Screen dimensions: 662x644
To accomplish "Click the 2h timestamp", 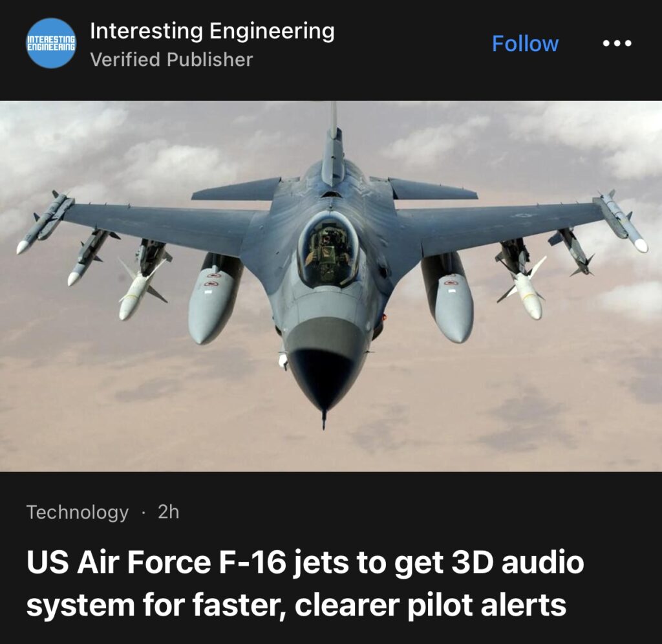I will (x=169, y=512).
